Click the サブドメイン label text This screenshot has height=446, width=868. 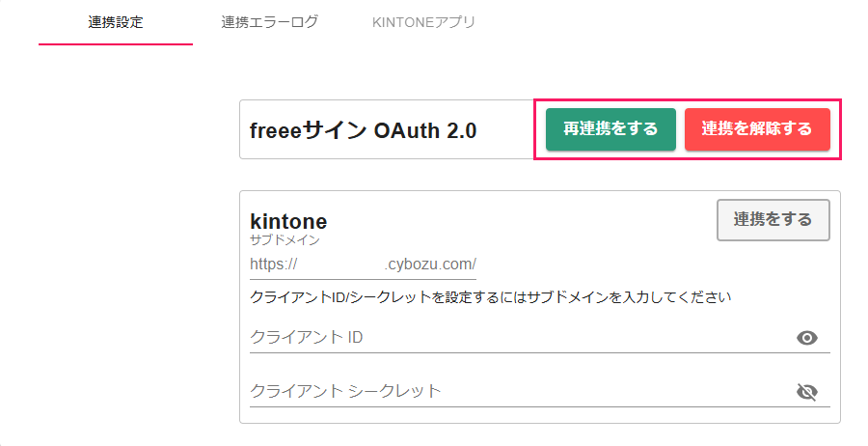[x=285, y=240]
